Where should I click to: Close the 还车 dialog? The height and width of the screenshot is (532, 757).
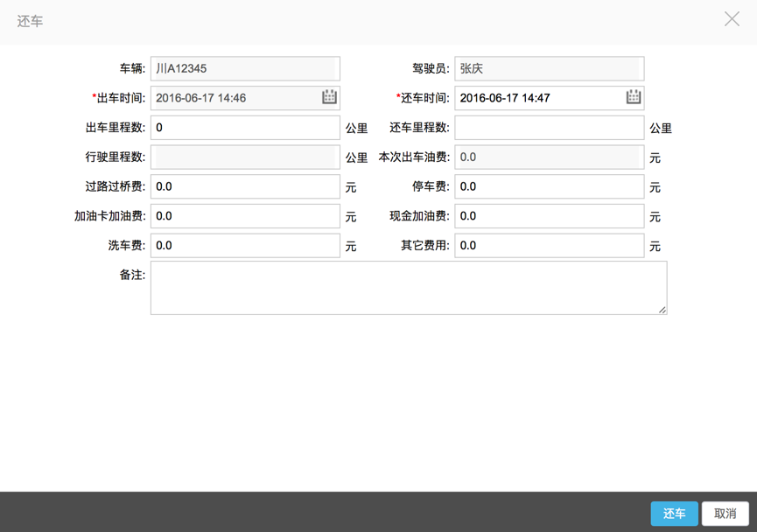click(732, 18)
